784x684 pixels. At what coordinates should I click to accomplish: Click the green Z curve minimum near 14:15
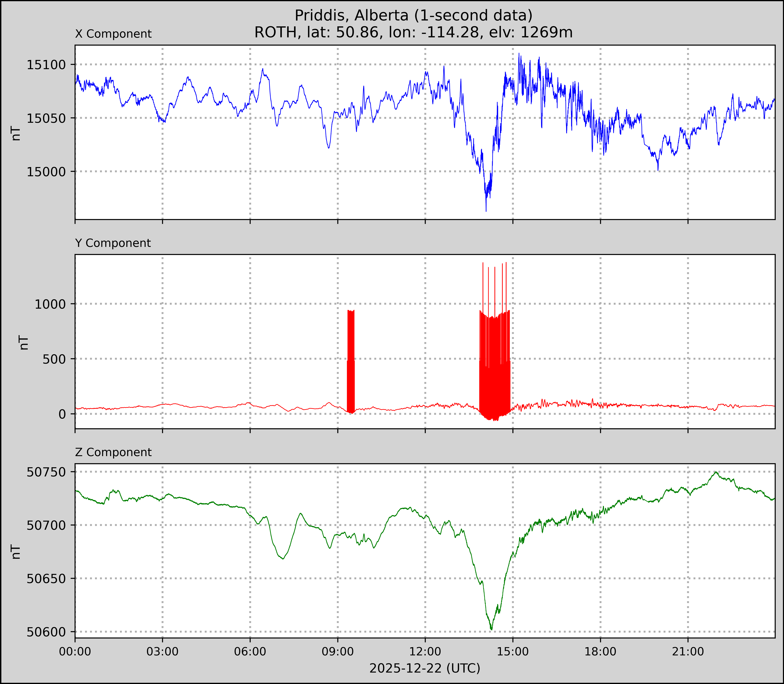491,629
